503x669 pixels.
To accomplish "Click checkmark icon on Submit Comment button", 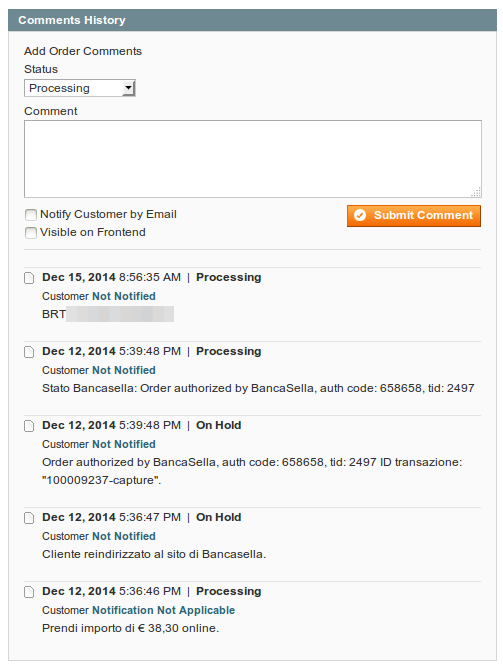I will (x=360, y=215).
